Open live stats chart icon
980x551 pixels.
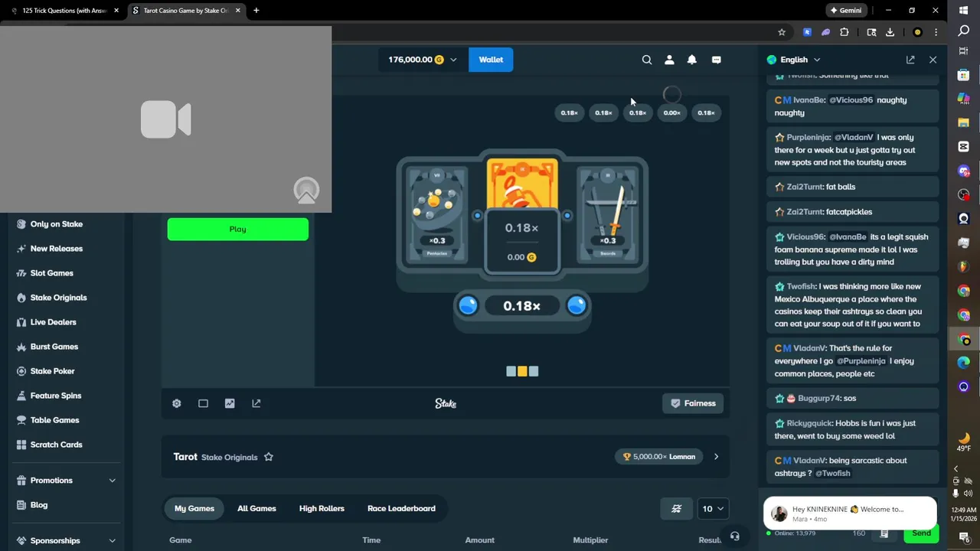pos(230,403)
